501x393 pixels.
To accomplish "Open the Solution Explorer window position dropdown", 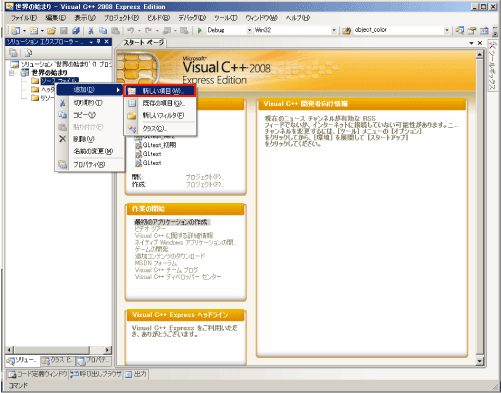I will tap(91, 42).
